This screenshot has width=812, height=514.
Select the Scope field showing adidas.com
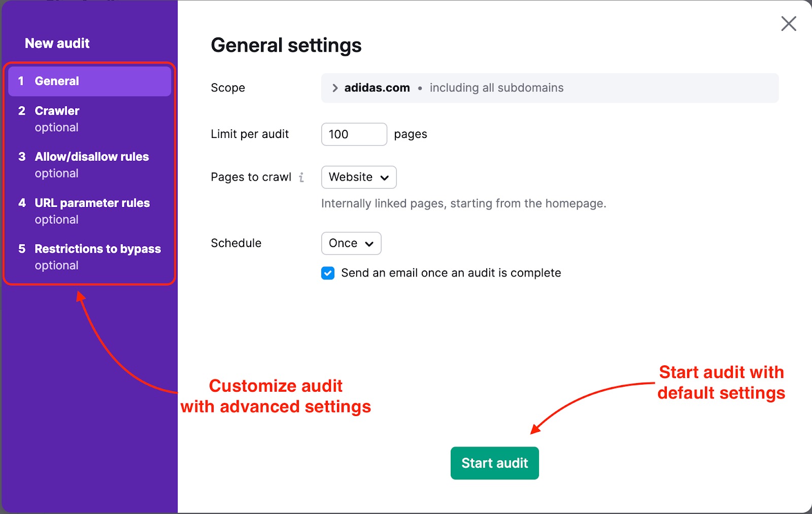[550, 87]
